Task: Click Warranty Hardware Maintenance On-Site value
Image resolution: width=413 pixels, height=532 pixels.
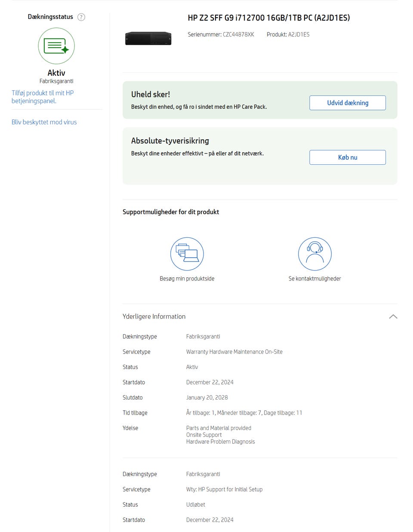Action: pos(234,352)
